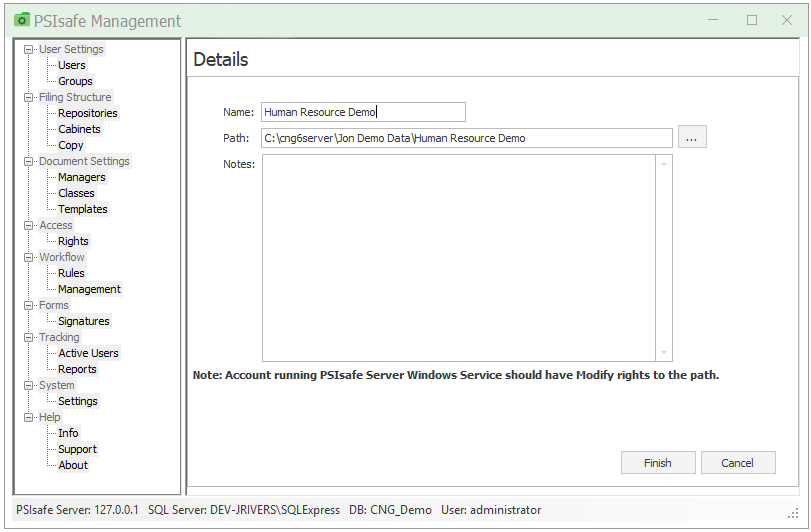Maximize the PSIsafe Management window
This screenshot has height=532, width=811.
(752, 20)
